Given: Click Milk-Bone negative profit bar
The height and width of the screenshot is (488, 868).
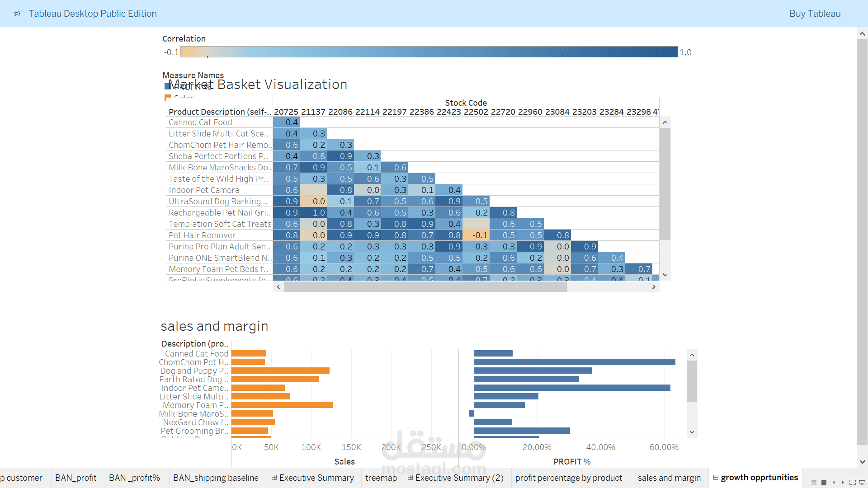Looking at the screenshot, I should [471, 413].
